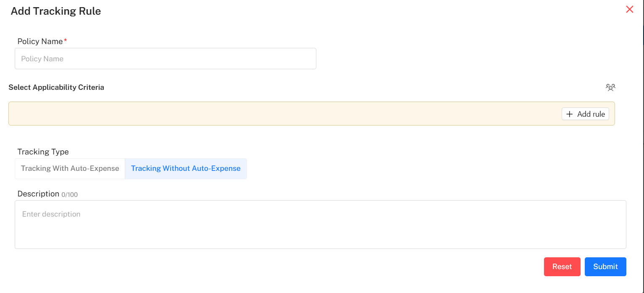The width and height of the screenshot is (644, 293).
Task: Focus the Description text area
Action: pos(320,225)
